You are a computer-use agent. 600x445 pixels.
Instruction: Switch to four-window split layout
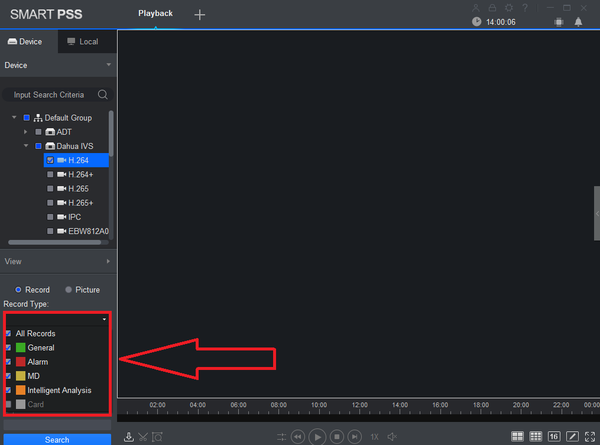point(517,436)
